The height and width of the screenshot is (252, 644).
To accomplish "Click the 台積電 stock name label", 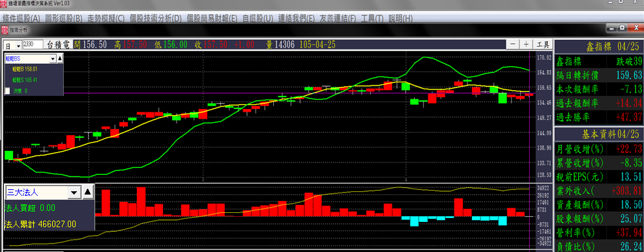I will click(x=59, y=44).
